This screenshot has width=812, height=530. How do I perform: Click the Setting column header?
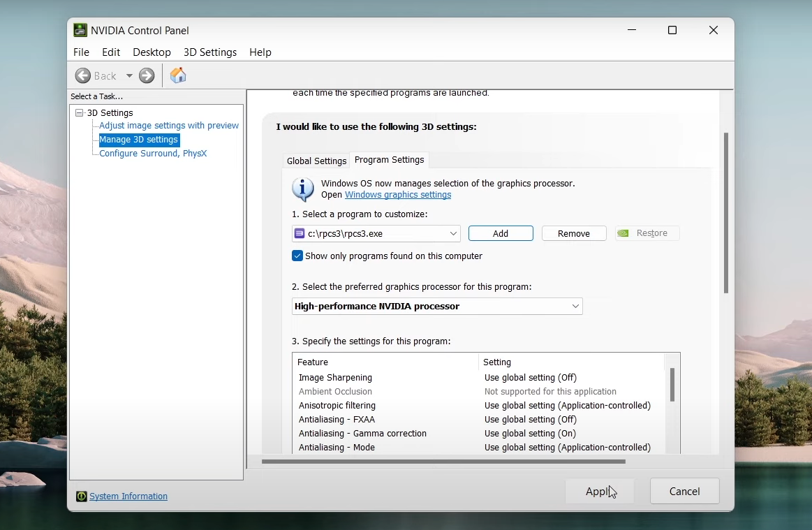[571, 362]
